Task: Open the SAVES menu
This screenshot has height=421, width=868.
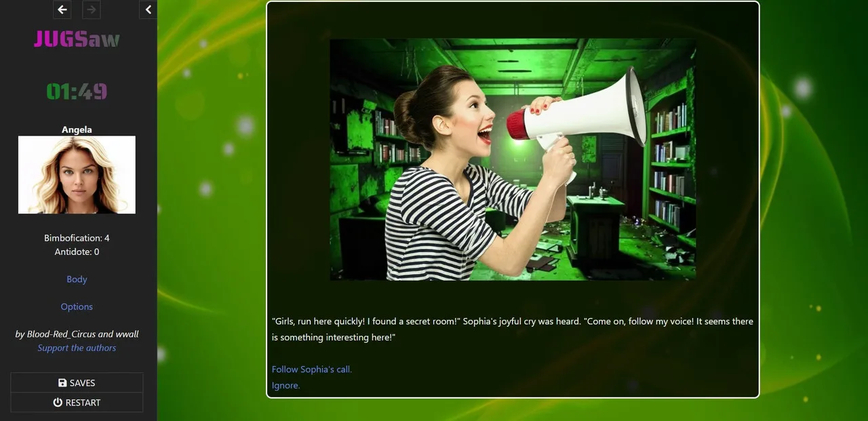Action: tap(77, 383)
